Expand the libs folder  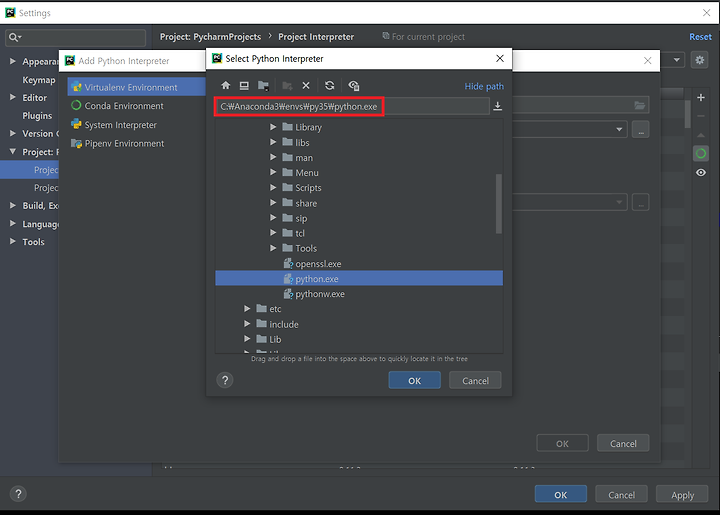pos(273,142)
